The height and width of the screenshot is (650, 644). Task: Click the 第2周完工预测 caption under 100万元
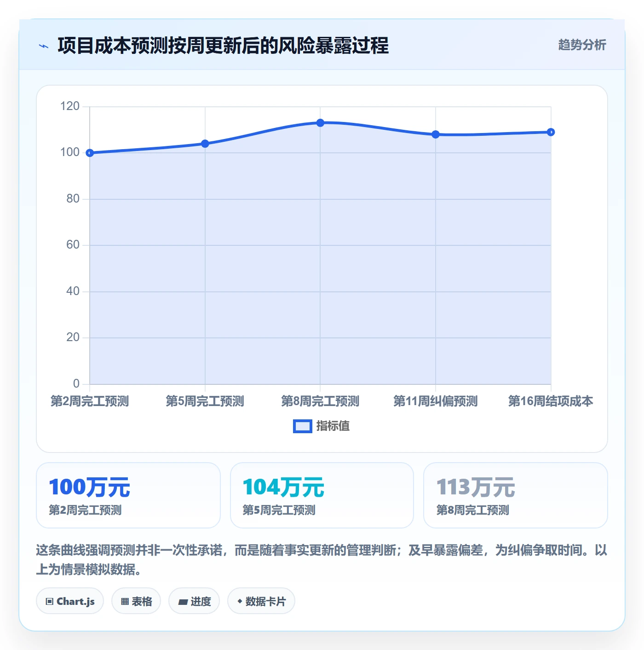[x=85, y=510]
